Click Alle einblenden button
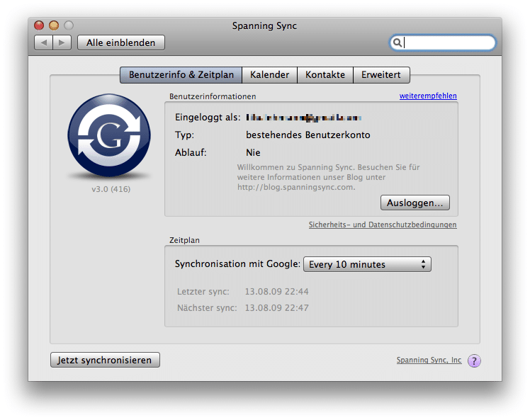 (x=121, y=42)
